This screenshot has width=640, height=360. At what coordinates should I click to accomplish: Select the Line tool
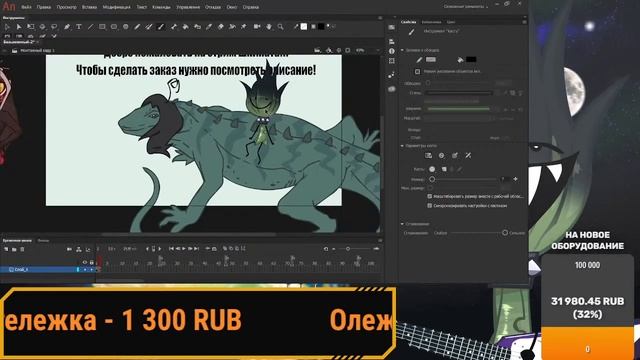click(90, 27)
